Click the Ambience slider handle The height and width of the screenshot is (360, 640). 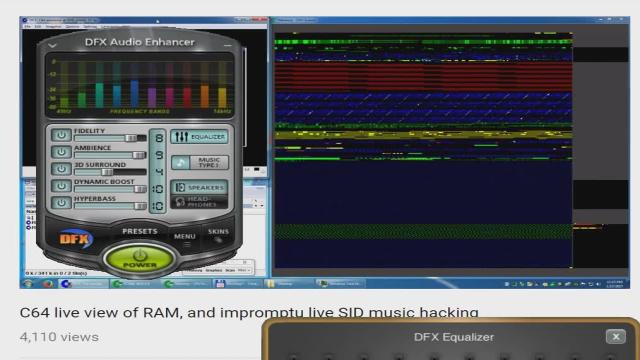point(139,155)
